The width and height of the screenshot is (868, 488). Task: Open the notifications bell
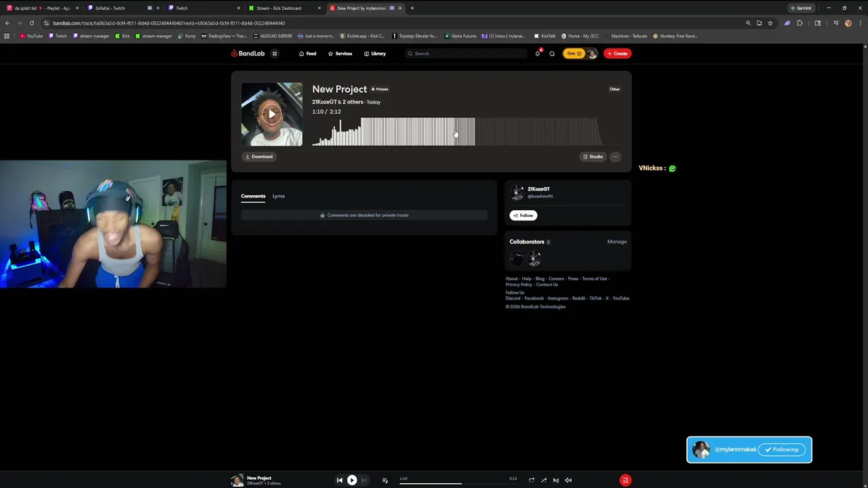tap(538, 54)
